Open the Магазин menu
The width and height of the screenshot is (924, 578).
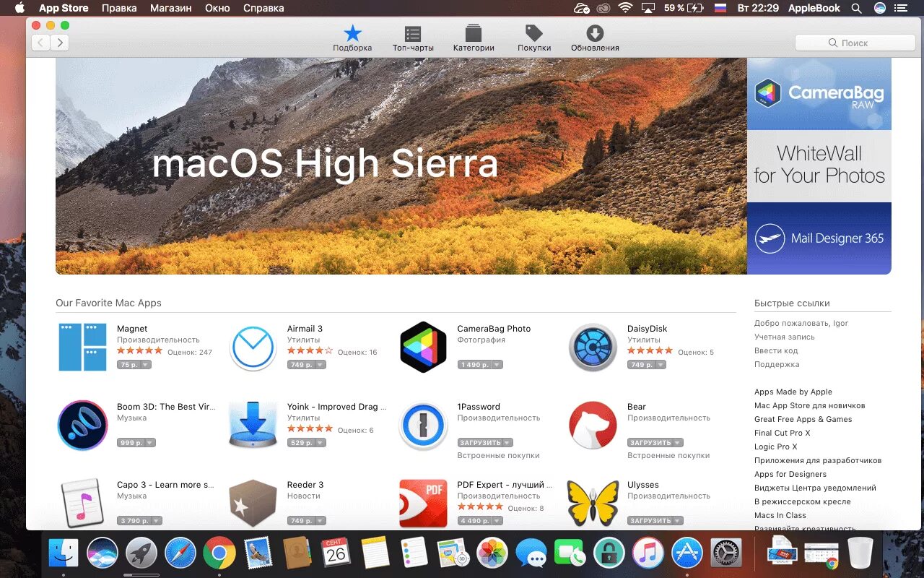171,8
